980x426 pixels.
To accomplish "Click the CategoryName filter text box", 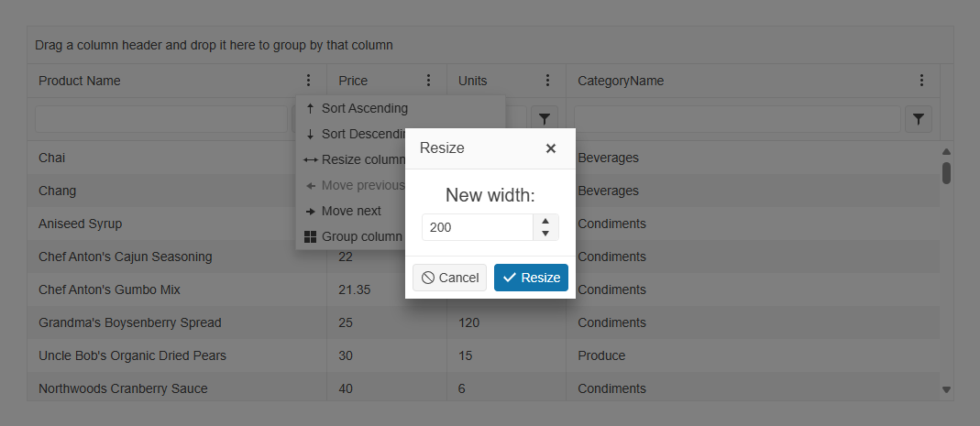I will [736, 119].
